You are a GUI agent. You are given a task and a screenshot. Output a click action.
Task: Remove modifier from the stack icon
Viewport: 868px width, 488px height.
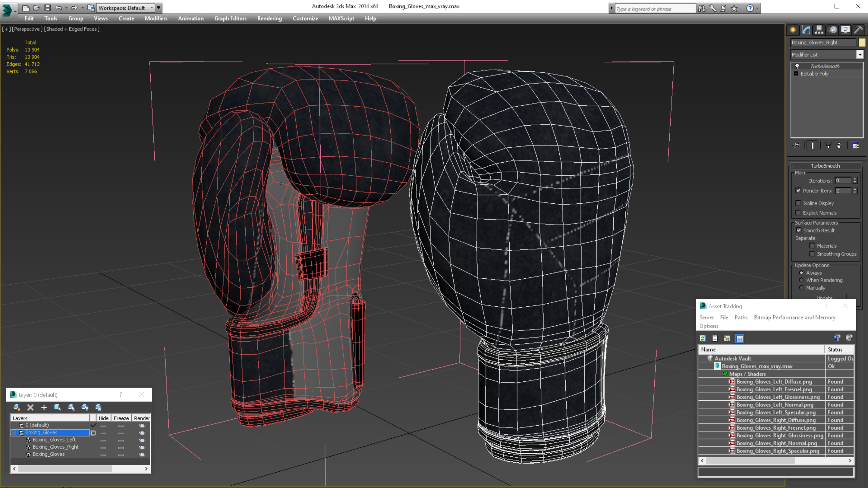click(x=839, y=145)
